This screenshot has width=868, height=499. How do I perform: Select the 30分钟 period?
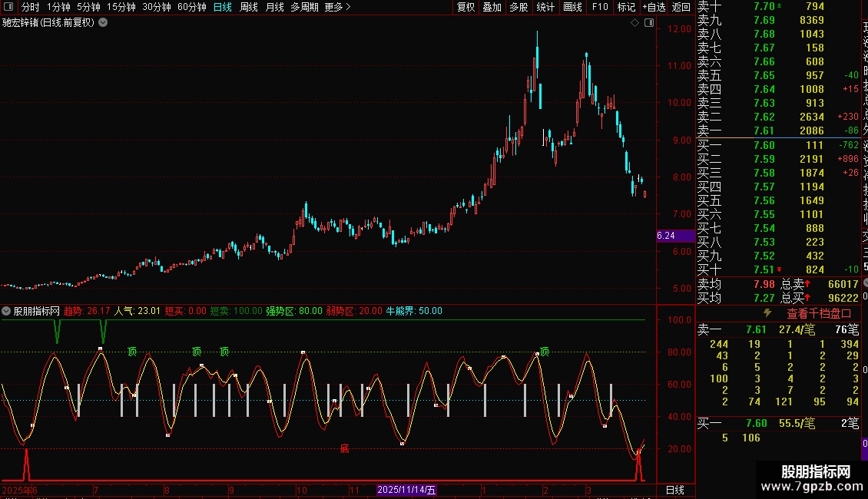coord(157,7)
